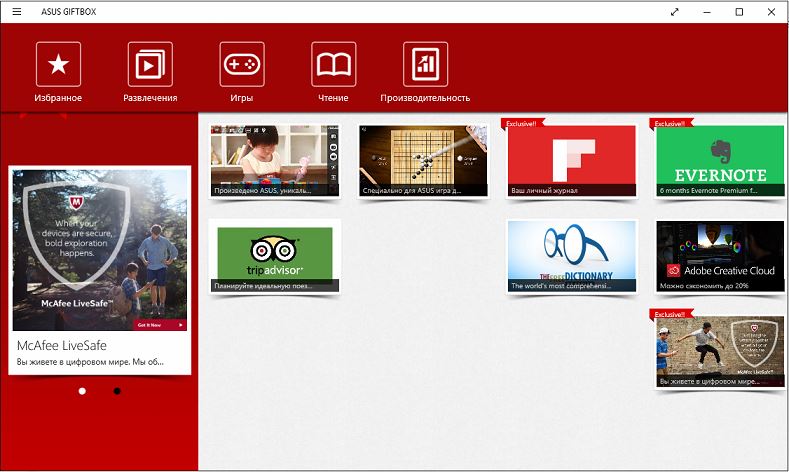Click 'Произведено ASUS, уникаль...' caption

click(x=263, y=191)
